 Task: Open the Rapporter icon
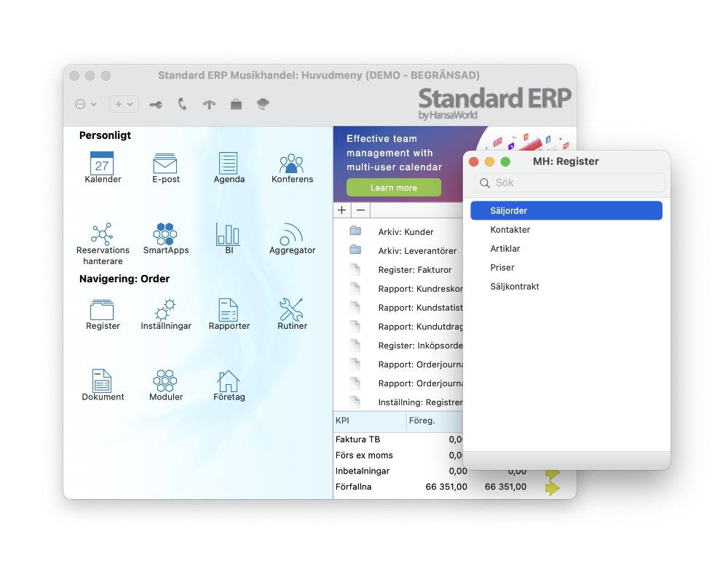pyautogui.click(x=229, y=310)
